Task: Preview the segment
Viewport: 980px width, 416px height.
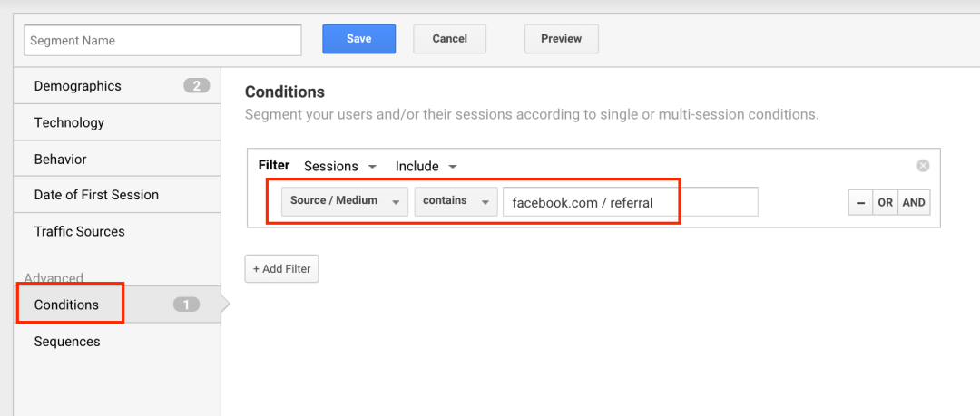Action: tap(562, 39)
